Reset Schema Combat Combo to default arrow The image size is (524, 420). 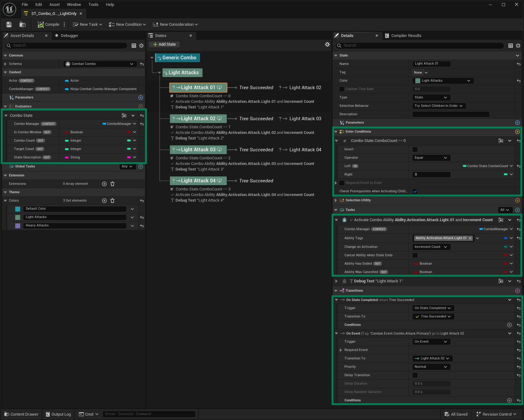pyautogui.click(x=142, y=64)
